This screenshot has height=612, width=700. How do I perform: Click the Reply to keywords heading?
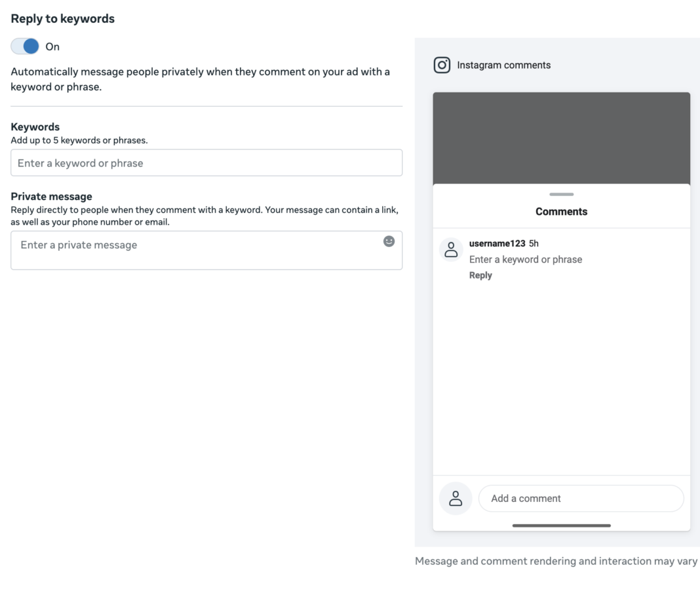[62, 19]
